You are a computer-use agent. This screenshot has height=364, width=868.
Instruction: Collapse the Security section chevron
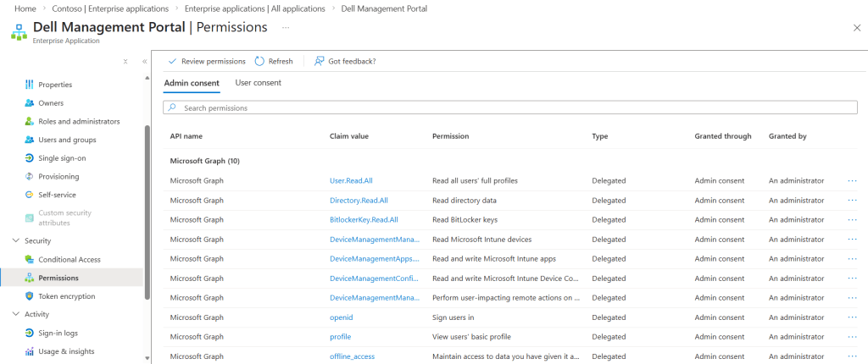click(15, 240)
